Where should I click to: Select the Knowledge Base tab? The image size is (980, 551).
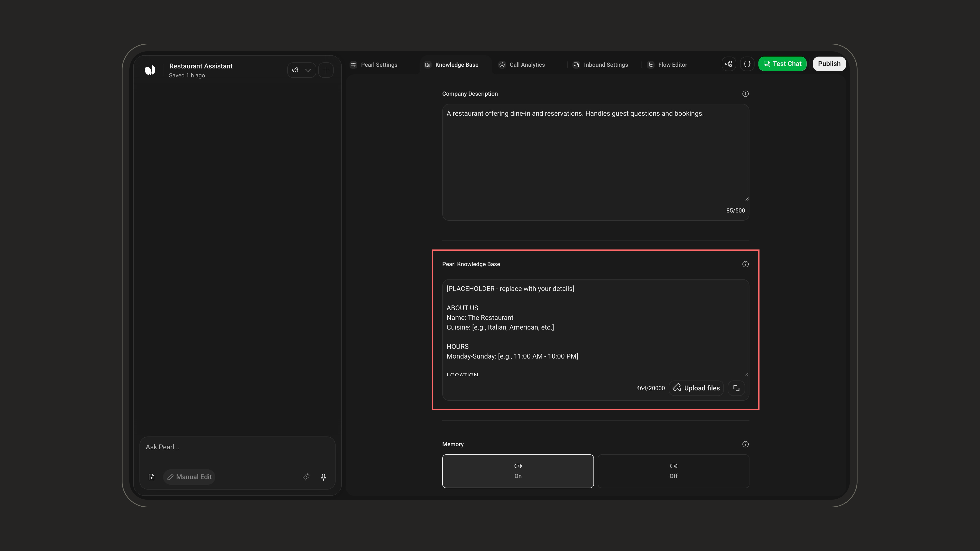pyautogui.click(x=452, y=65)
